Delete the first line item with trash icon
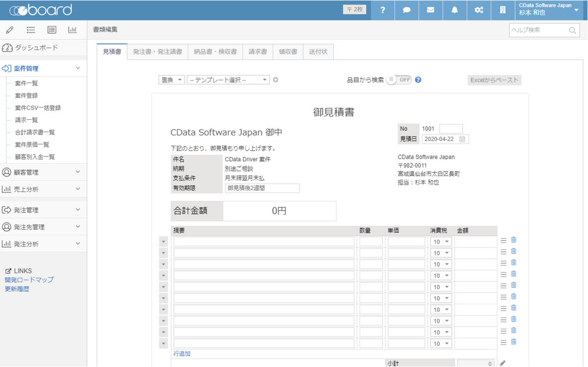Image resolution: width=588 pixels, height=367 pixels. (x=514, y=240)
